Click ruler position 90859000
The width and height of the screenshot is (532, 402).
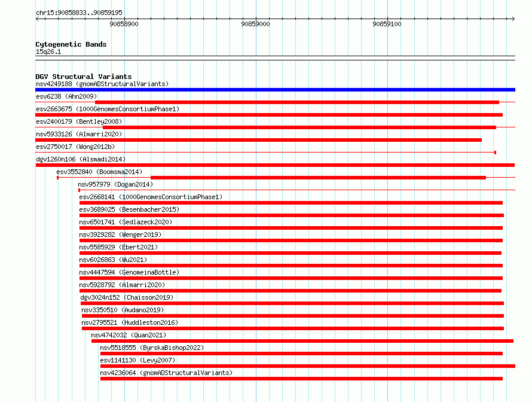[x=255, y=24]
